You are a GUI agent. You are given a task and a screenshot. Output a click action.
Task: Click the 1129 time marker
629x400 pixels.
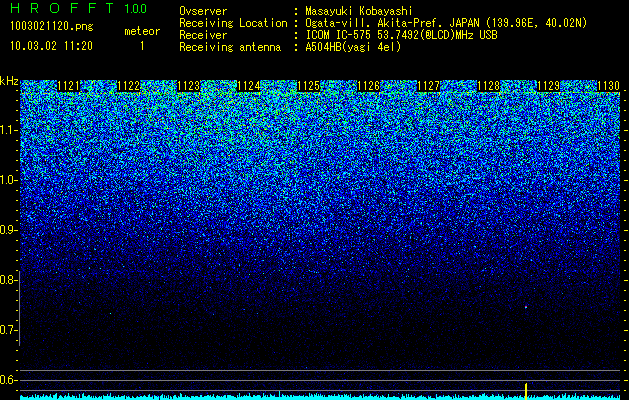coord(548,86)
